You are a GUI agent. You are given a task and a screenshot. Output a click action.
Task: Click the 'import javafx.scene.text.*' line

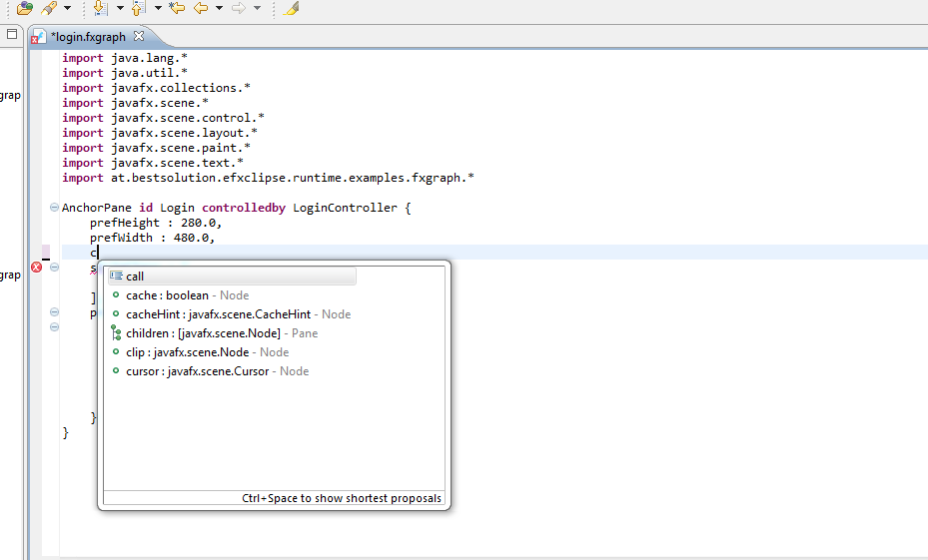click(153, 163)
